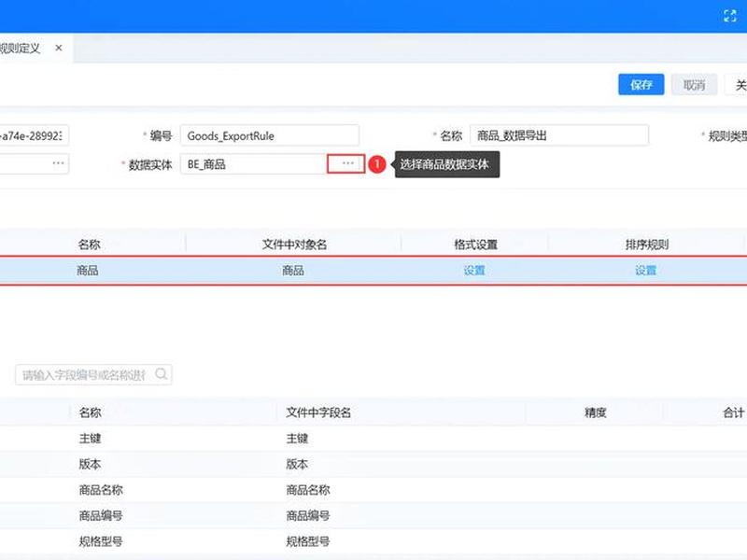Select the 规格型号 name cell

[x=101, y=541]
